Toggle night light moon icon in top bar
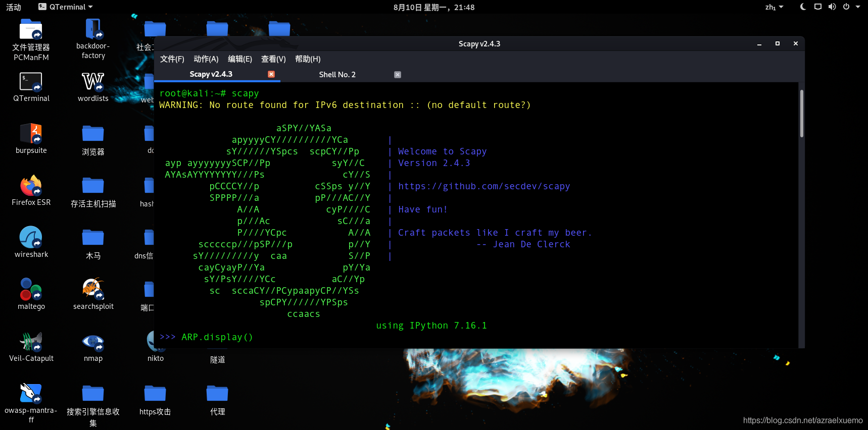The width and height of the screenshot is (868, 430). (x=803, y=7)
